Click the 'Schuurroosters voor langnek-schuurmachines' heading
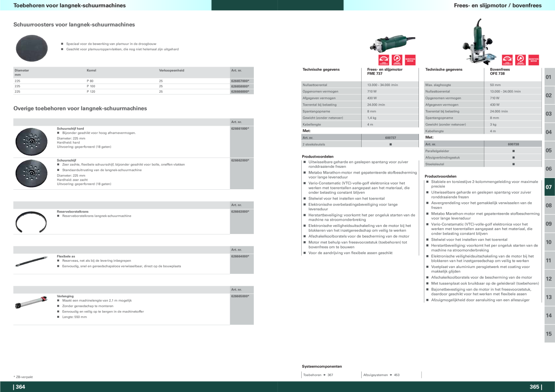The height and width of the screenshot is (392, 555). pos(74,25)
